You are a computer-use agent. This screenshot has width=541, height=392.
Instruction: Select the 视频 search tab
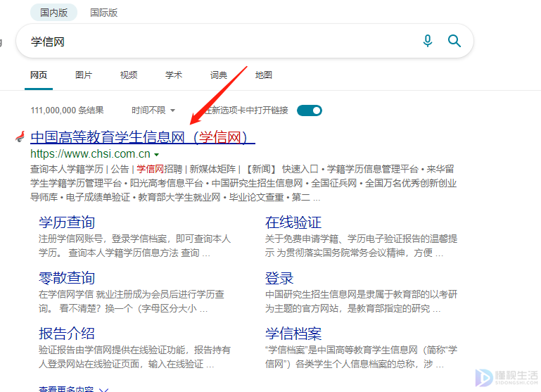pyautogui.click(x=129, y=75)
